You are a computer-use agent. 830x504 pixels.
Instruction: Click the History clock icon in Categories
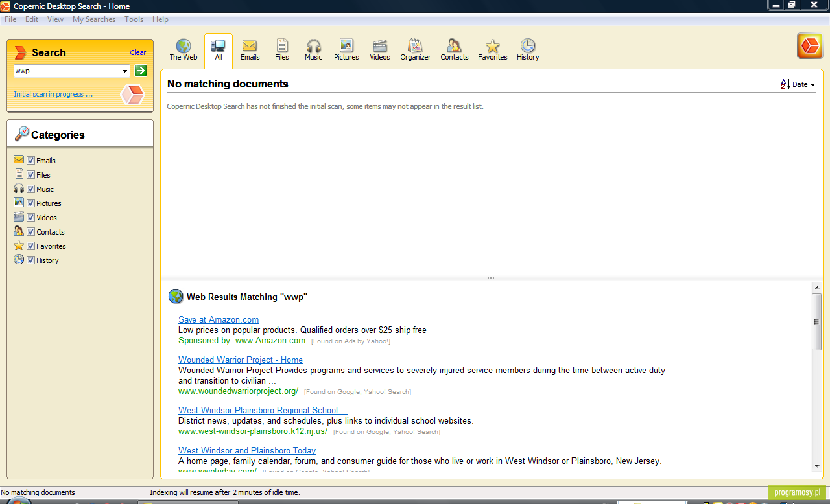[19, 260]
